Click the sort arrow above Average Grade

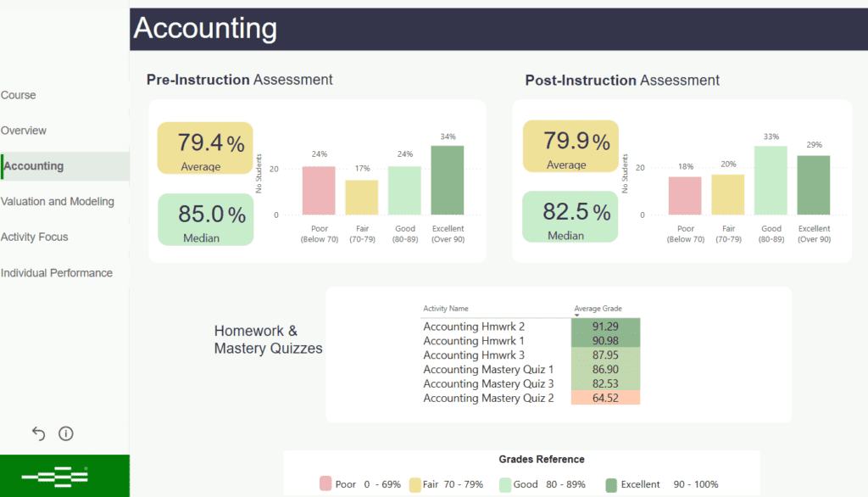pyautogui.click(x=577, y=315)
